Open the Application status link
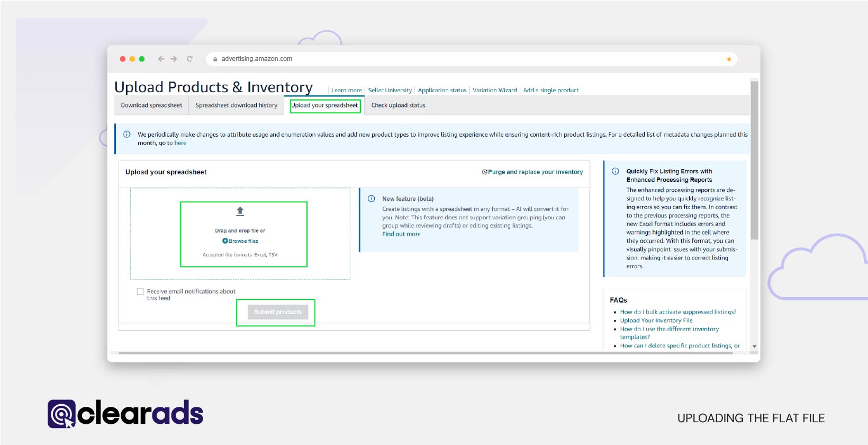 442,90
